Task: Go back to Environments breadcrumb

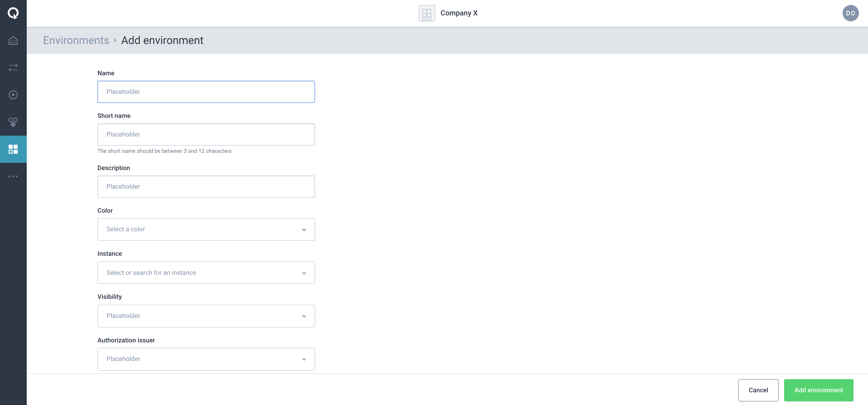Action: point(76,40)
